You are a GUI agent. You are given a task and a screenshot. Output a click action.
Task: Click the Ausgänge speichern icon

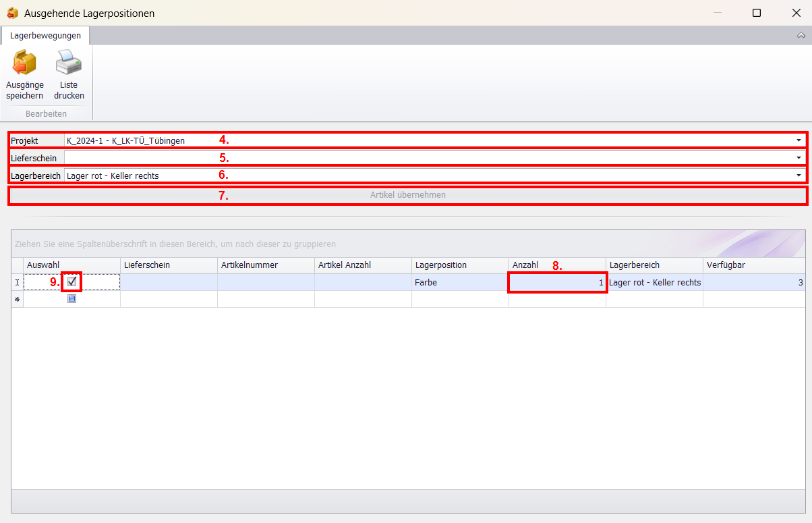[x=24, y=63]
